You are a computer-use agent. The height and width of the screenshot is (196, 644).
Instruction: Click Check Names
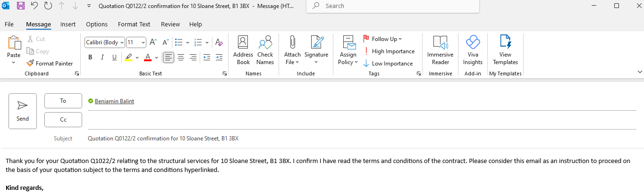tap(265, 50)
